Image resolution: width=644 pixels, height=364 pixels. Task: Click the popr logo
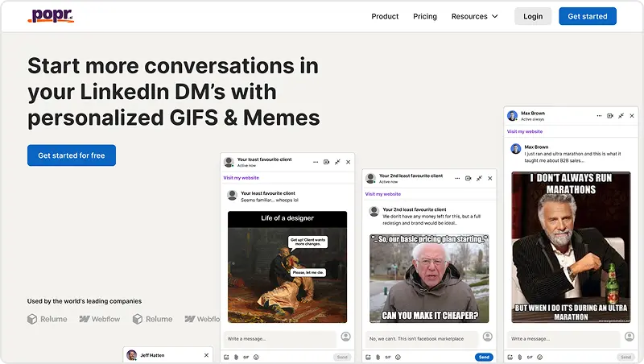coord(51,15)
